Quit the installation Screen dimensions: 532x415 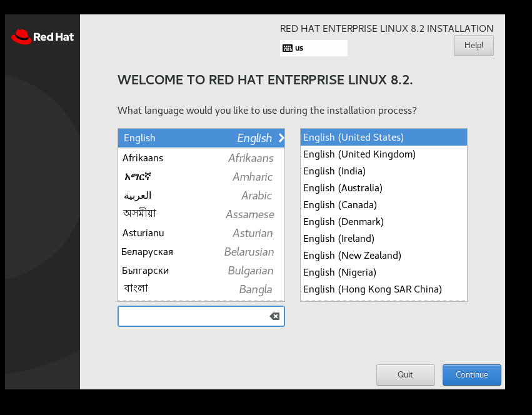tap(406, 374)
